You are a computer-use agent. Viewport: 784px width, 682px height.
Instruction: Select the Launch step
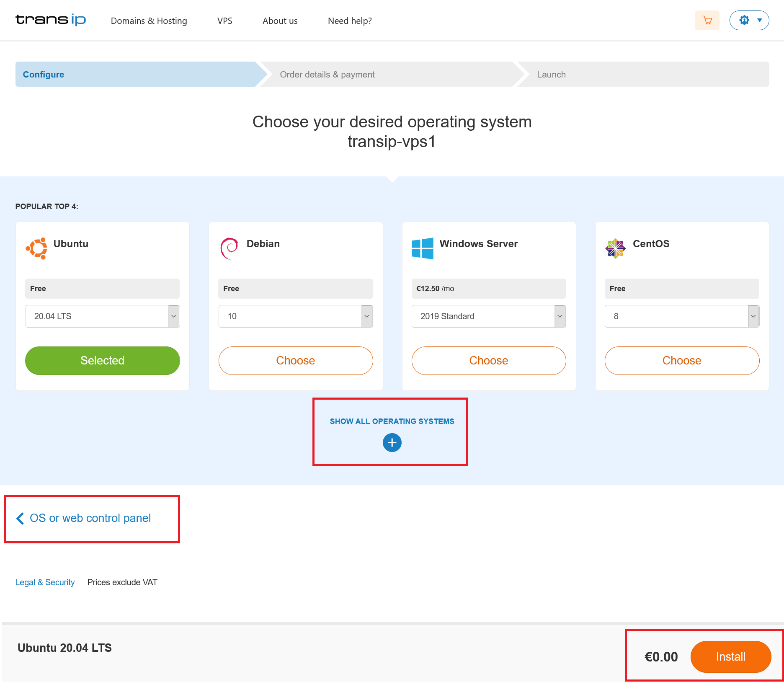(643, 74)
